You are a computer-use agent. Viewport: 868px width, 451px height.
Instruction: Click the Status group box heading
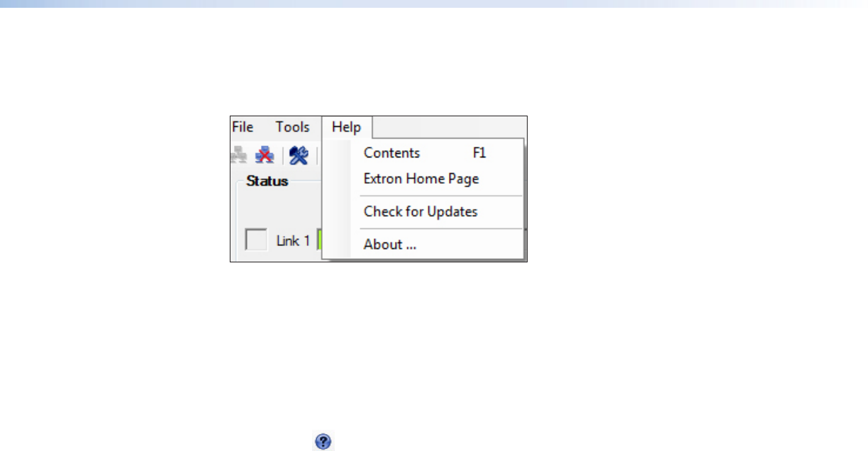coord(267,181)
